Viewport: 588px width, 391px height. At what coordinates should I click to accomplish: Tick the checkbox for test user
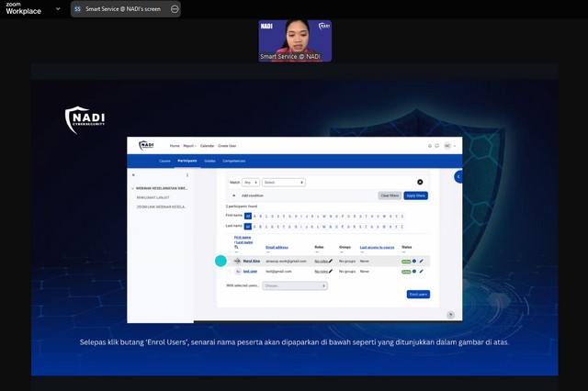coord(230,272)
